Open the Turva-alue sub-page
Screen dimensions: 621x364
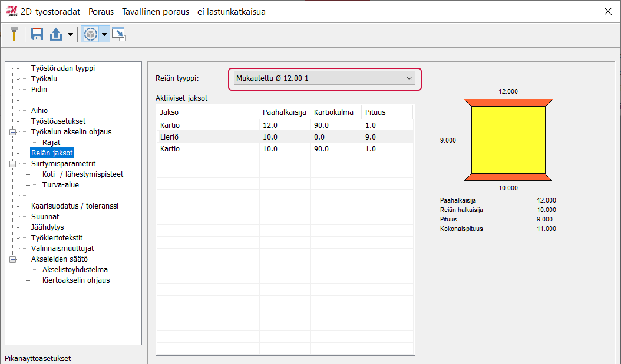pos(61,184)
